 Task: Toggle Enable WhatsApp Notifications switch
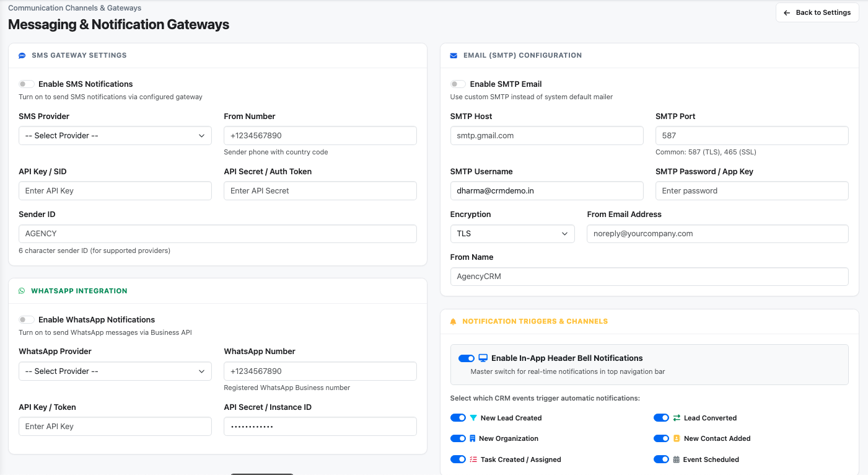pos(27,319)
